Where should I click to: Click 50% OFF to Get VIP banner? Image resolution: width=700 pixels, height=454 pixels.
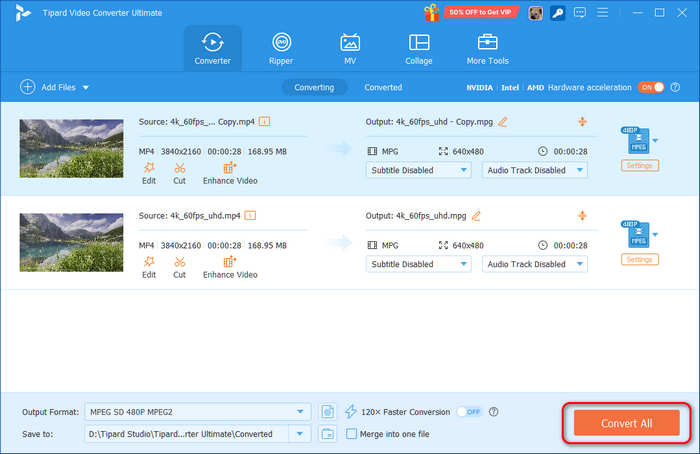point(480,12)
